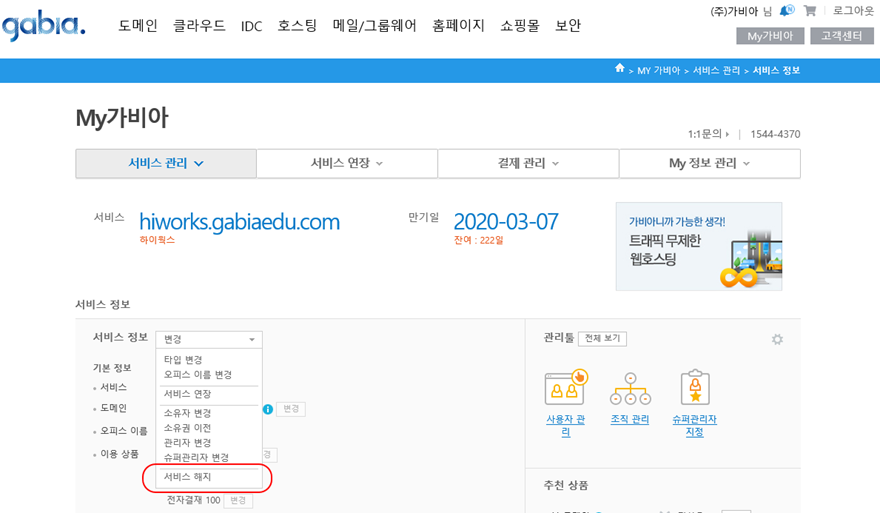Click the 트래픽 무제한 웹호스팅 banner
The image size is (880, 513).
(x=699, y=246)
